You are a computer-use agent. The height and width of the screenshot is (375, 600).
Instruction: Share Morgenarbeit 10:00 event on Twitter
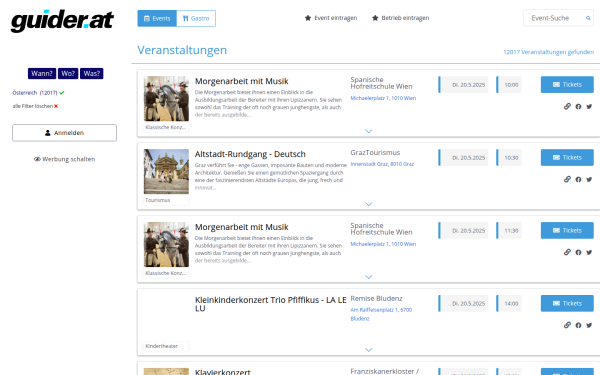589,106
